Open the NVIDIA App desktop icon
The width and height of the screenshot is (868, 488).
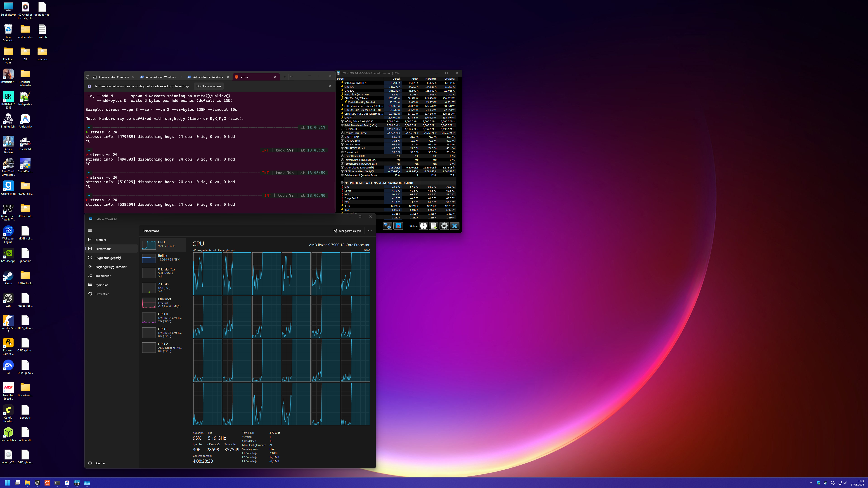click(8, 255)
